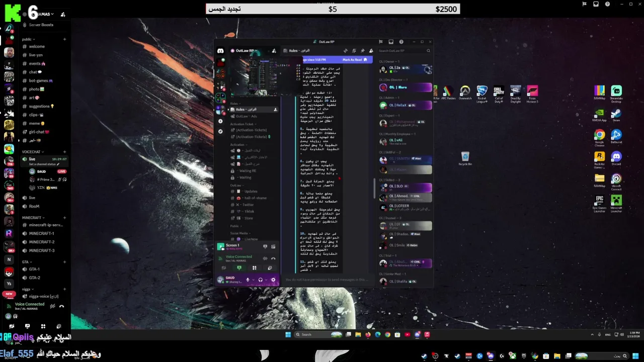Open Server Boosts in the AL-NAMAS sidebar
The width and height of the screenshot is (644, 362).
coord(40,25)
